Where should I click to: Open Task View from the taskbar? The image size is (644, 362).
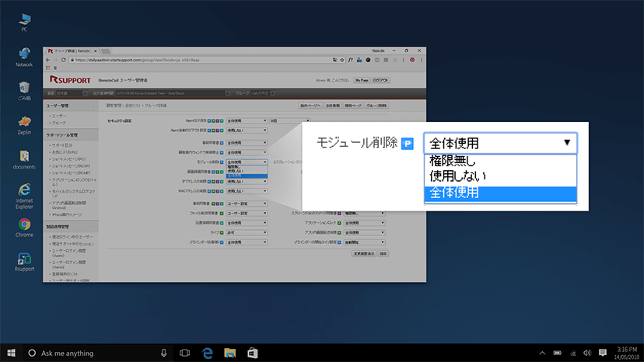pyautogui.click(x=185, y=353)
